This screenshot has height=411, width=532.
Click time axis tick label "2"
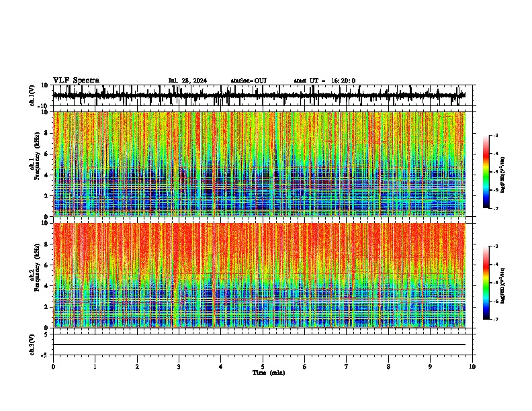point(137,367)
